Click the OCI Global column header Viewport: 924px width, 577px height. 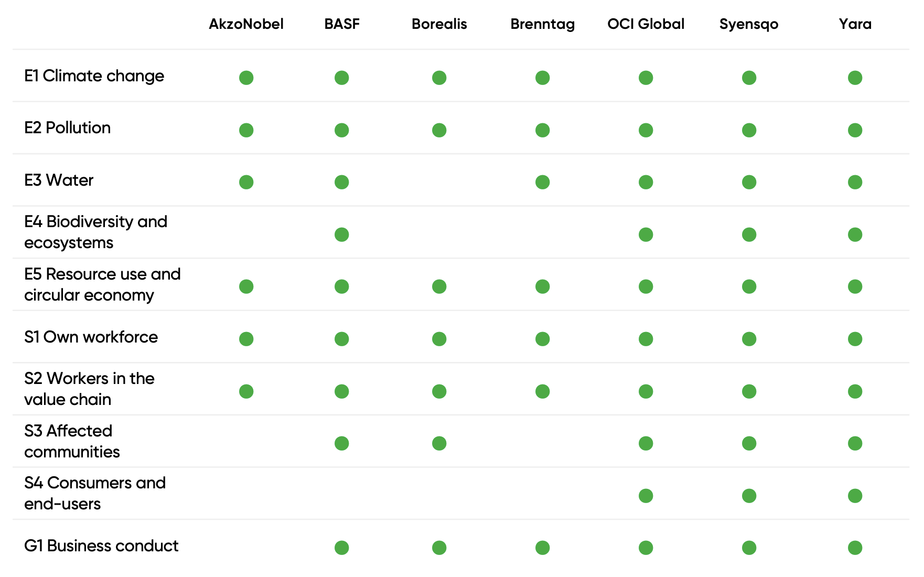646,24
